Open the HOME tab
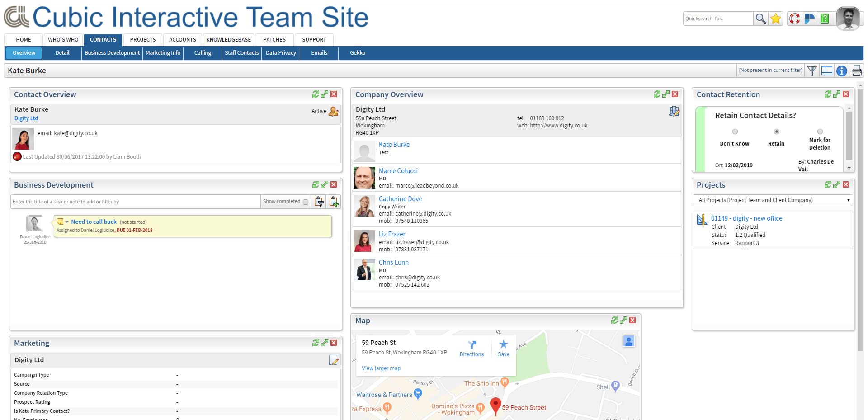Image resolution: width=868 pixels, height=420 pixels. [24, 40]
